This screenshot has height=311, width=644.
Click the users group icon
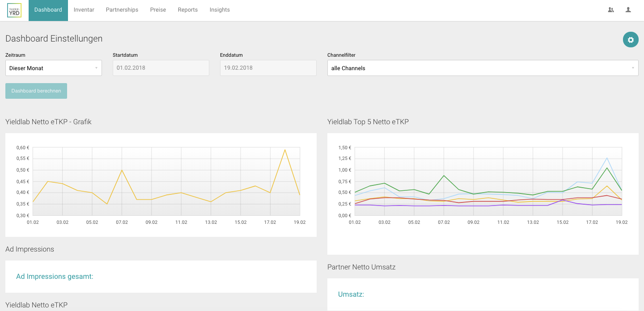(x=611, y=10)
